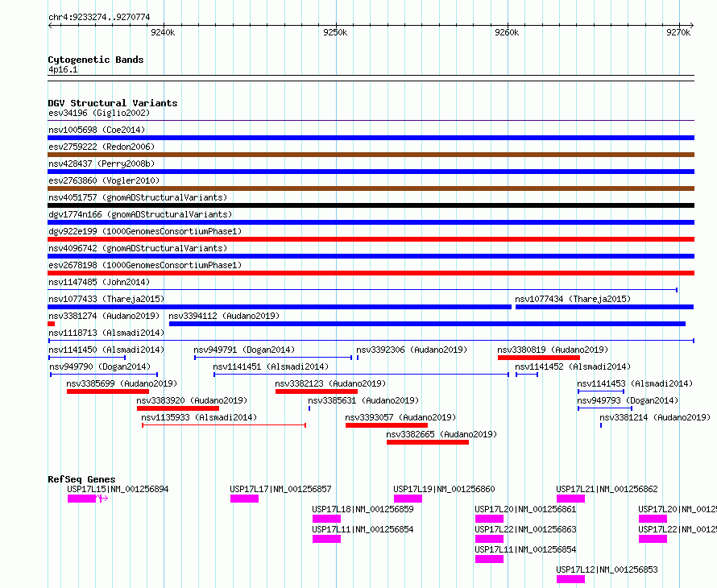This screenshot has width=717, height=588.
Task: Click the esv34196 (Giglio2002) variant label
Action: click(99, 113)
